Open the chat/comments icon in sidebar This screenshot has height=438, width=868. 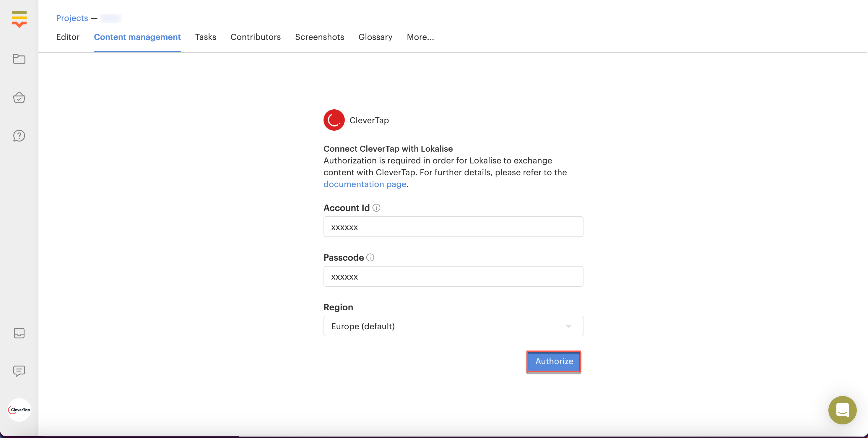click(x=19, y=370)
